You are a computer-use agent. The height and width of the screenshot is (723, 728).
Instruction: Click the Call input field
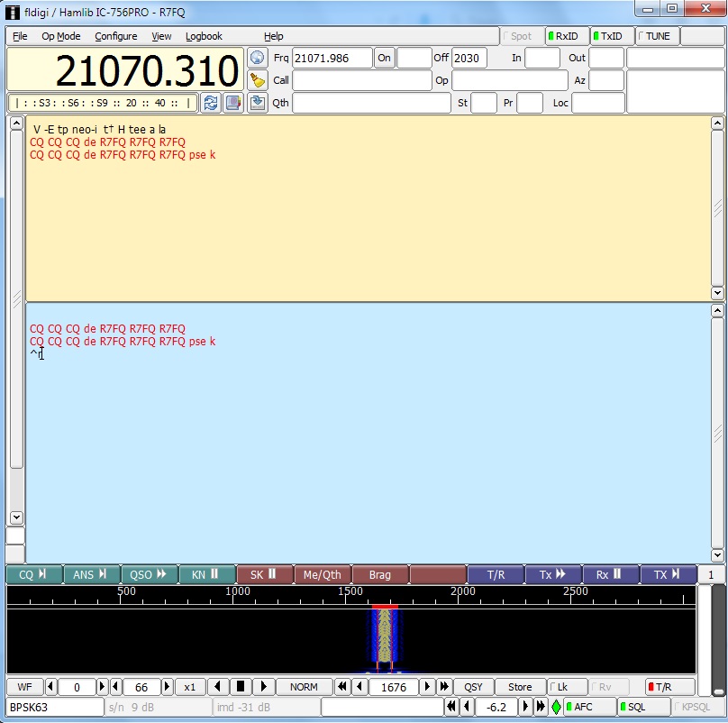coord(362,80)
